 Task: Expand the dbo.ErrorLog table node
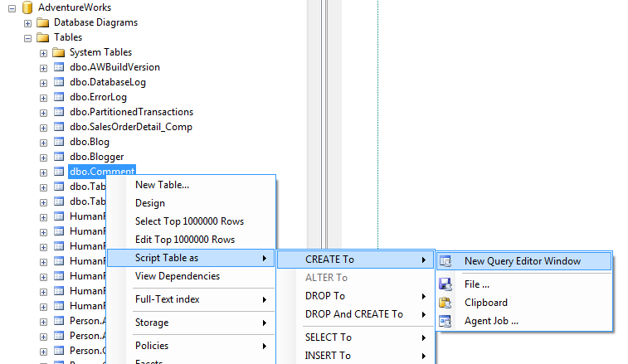tap(43, 98)
